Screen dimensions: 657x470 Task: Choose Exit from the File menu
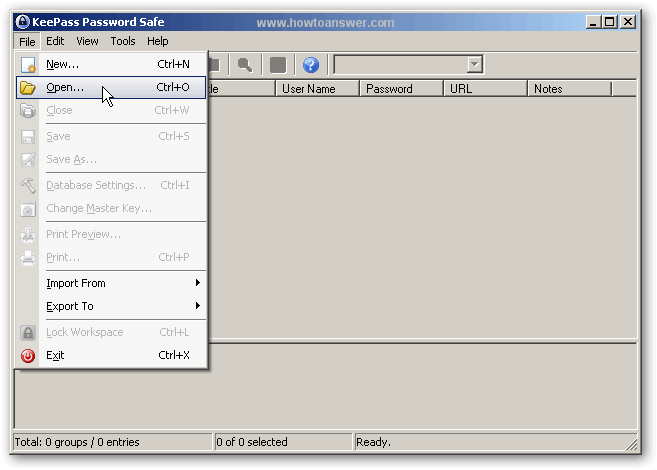pyautogui.click(x=111, y=356)
